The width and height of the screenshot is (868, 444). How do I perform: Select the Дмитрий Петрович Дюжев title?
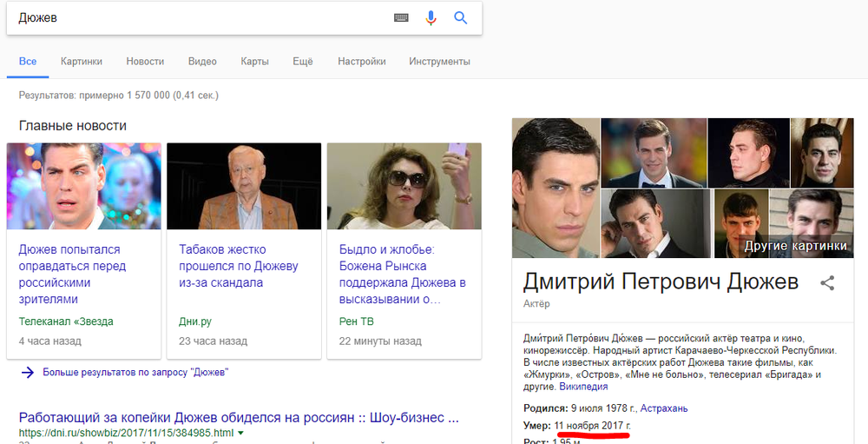(x=661, y=282)
